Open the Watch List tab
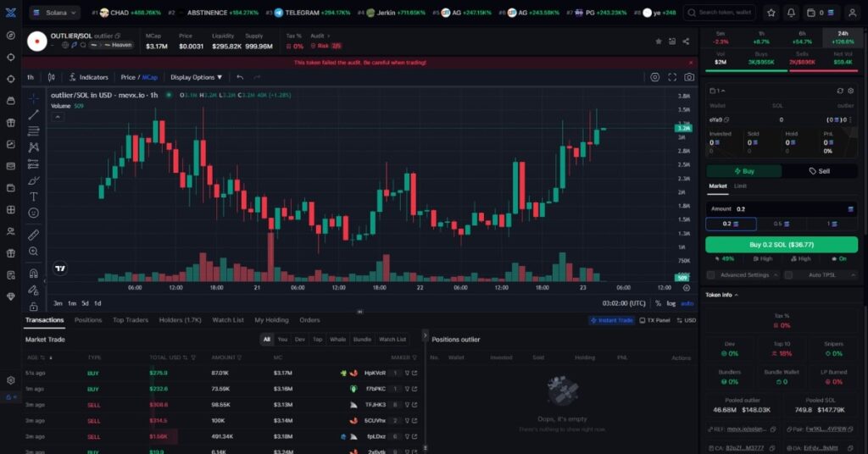Image resolution: width=868 pixels, height=454 pixels. (228, 320)
